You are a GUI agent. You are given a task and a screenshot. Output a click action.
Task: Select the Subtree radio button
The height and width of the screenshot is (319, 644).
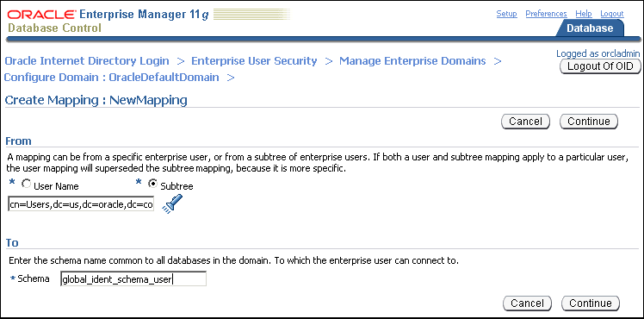pos(153,185)
